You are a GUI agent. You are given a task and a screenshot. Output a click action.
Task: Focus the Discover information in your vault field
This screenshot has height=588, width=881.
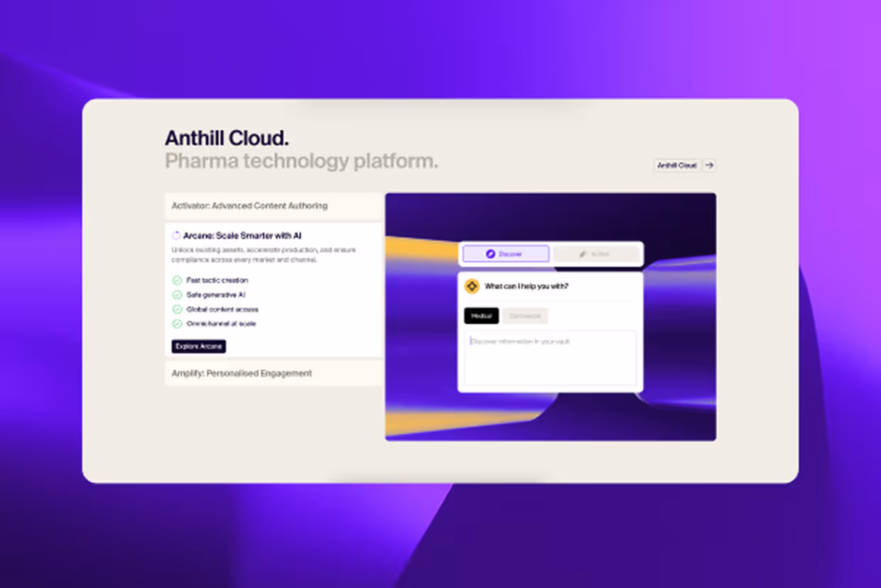click(551, 358)
